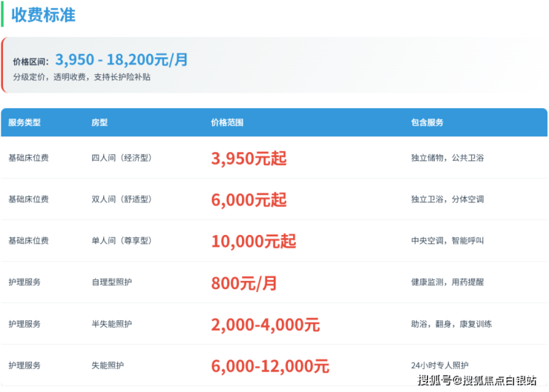Click the red 3,950元起 price

coord(249,159)
